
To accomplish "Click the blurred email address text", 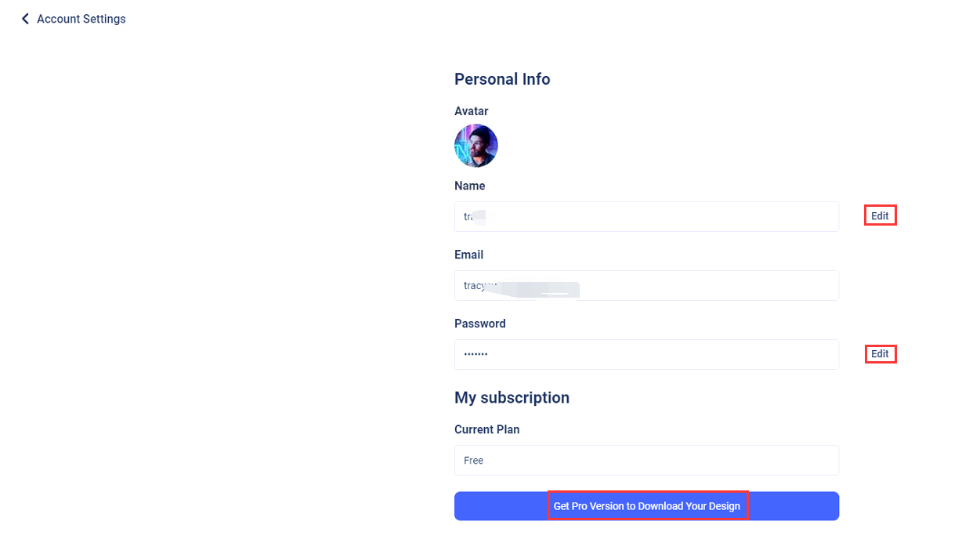I will point(521,287).
